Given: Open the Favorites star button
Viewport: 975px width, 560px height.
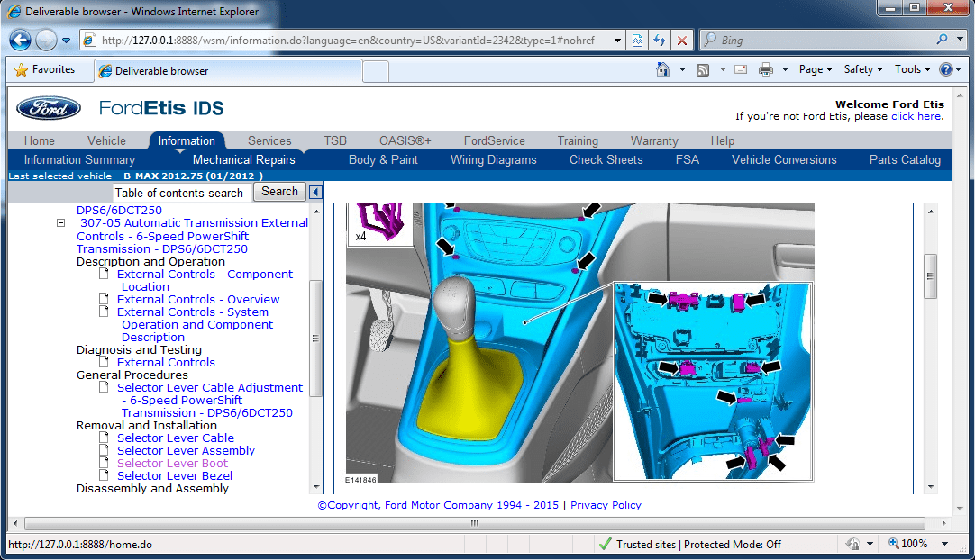Looking at the screenshot, I should tap(45, 69).
